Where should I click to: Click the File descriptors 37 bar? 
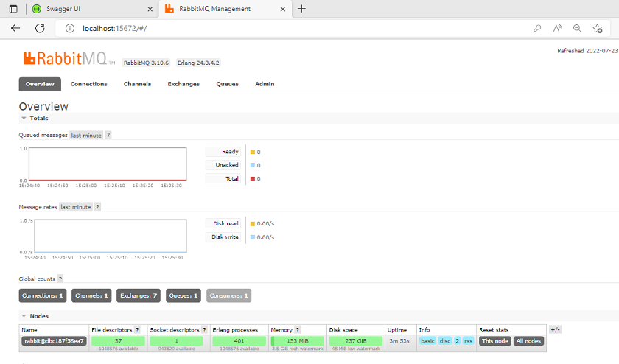[x=118, y=340]
